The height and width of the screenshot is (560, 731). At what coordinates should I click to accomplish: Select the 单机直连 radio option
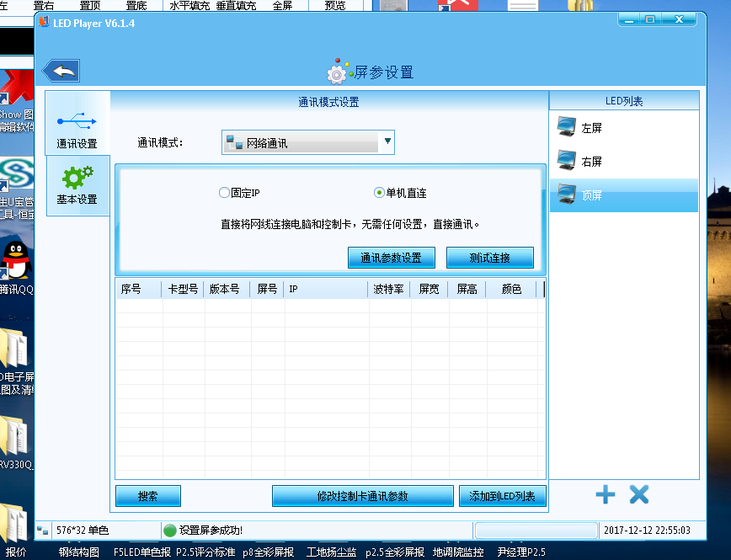click(x=379, y=193)
